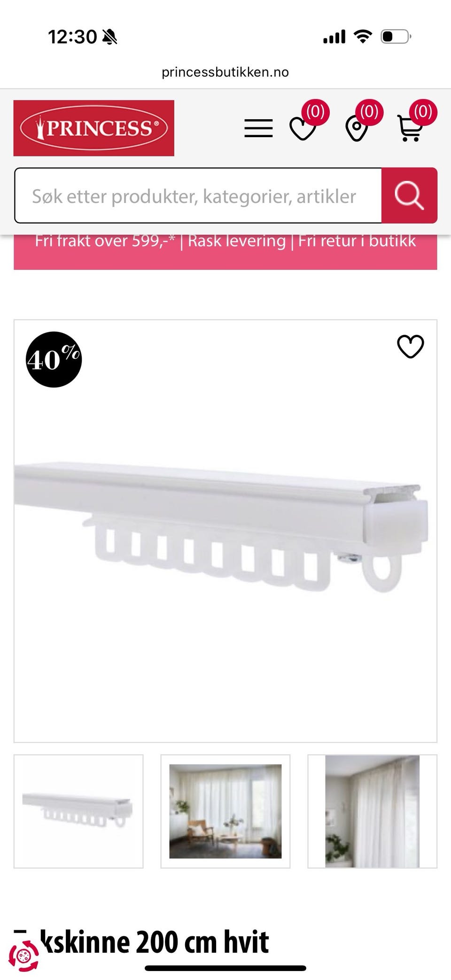Tap the store locator counter badge
The image size is (451, 980).
(x=369, y=112)
